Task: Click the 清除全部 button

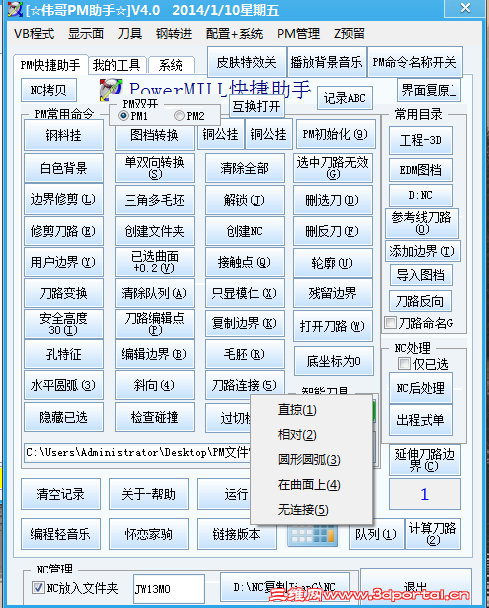Action: (x=245, y=168)
